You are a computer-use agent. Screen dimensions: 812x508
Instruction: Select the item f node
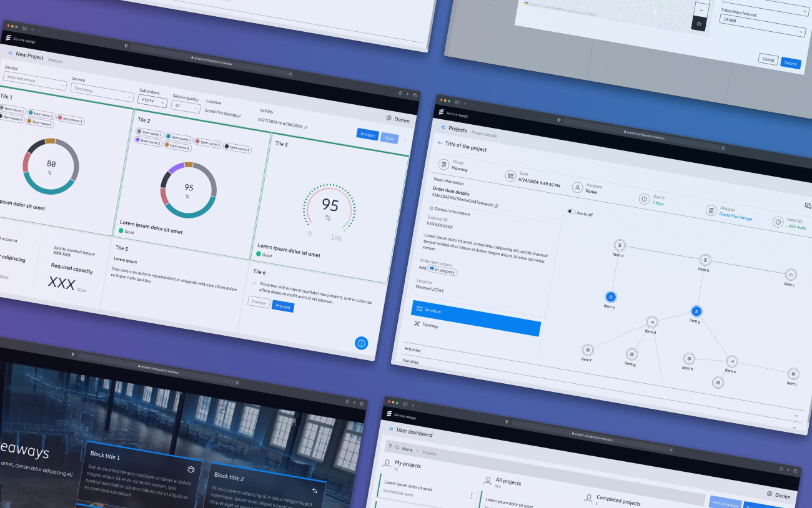[587, 350]
